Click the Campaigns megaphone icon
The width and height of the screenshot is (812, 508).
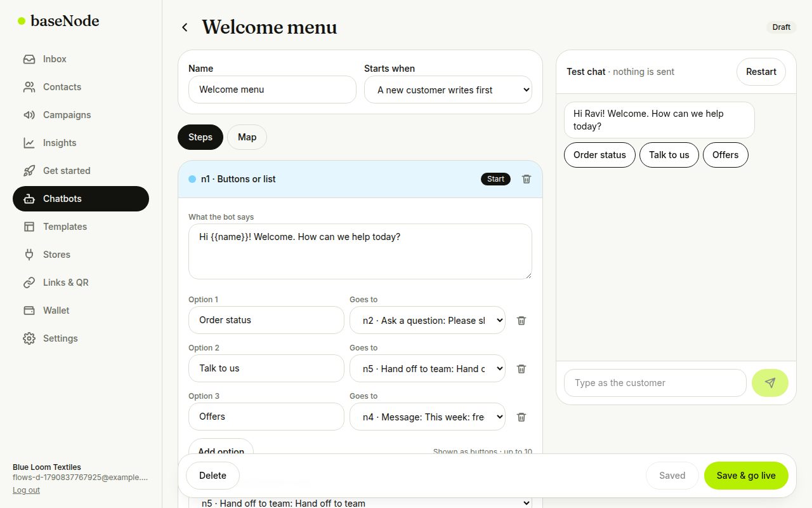(x=29, y=115)
